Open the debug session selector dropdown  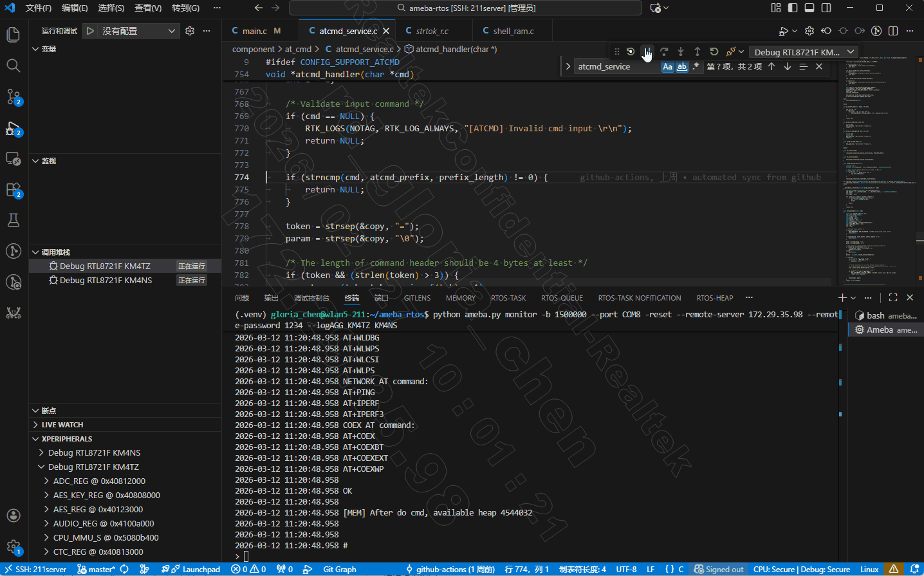tap(804, 52)
